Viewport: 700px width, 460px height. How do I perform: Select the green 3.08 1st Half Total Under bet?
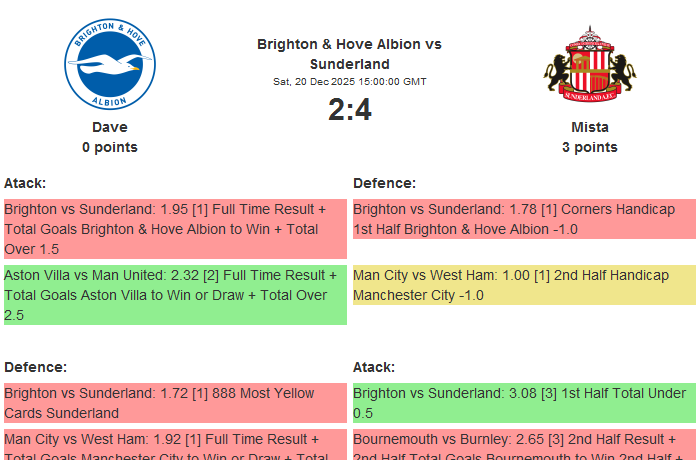pos(524,403)
